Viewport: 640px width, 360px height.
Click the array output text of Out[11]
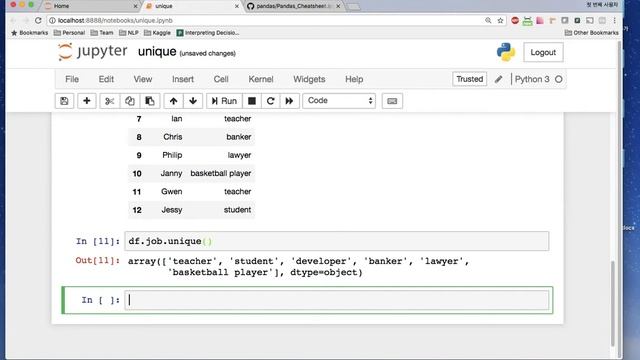point(299,267)
